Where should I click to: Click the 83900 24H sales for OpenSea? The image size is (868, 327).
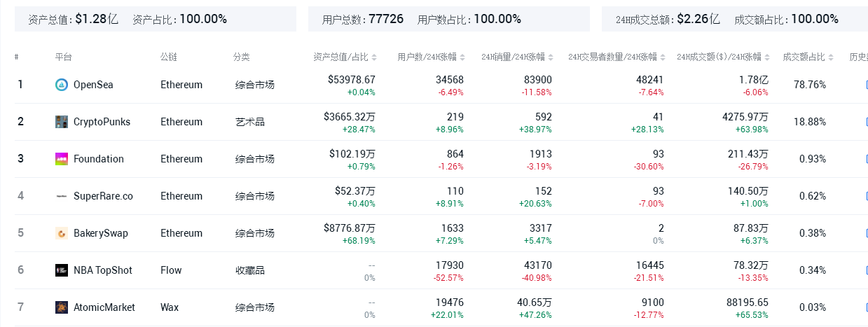tap(537, 80)
